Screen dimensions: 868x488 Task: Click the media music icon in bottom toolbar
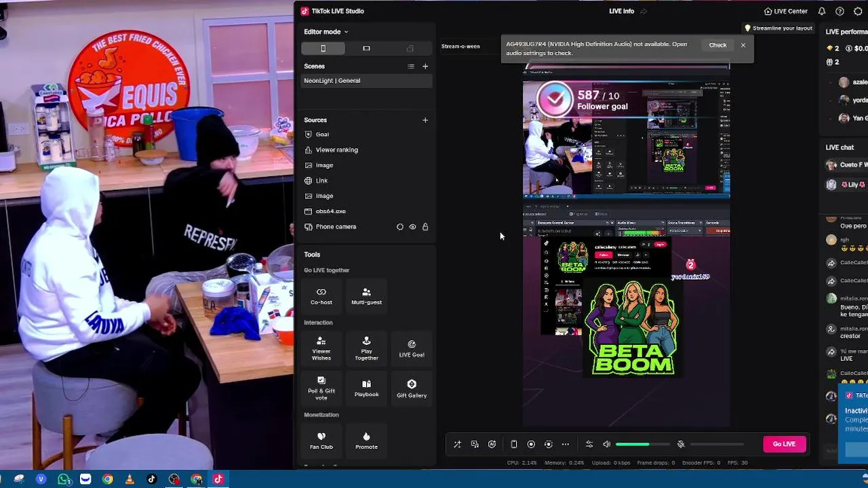[x=475, y=445]
